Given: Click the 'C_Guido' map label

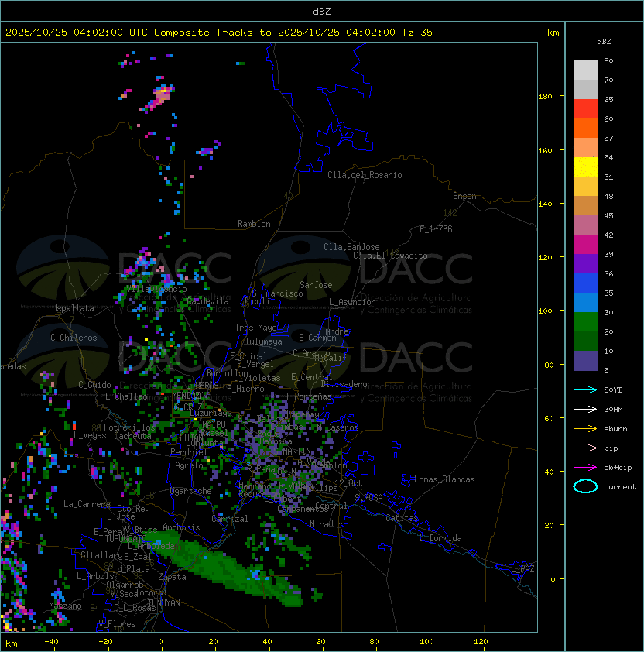Looking at the screenshot, I should [94, 385].
